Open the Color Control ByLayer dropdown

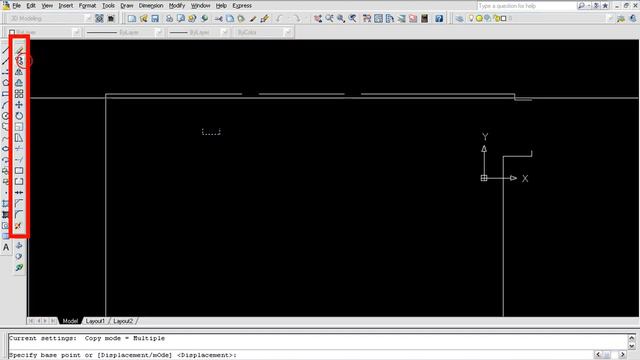(x=76, y=32)
